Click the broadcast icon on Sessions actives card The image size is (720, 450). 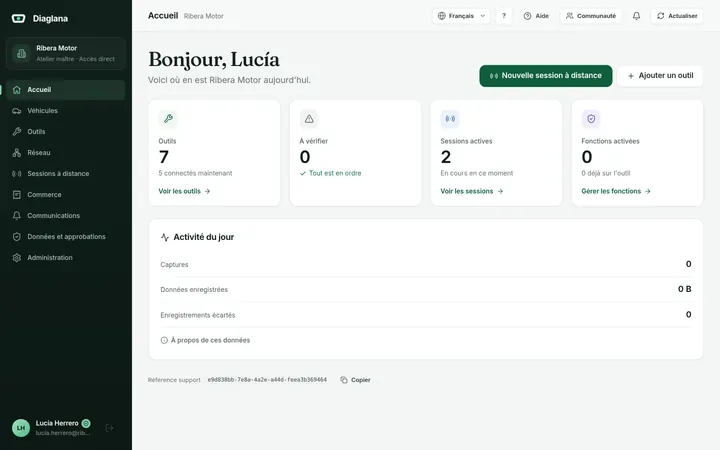[450, 119]
